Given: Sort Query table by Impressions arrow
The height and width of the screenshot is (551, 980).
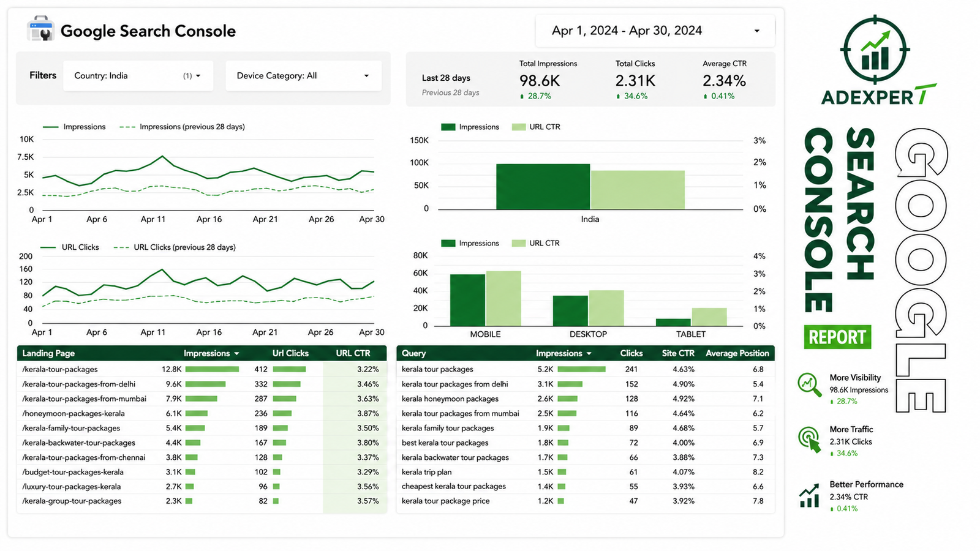Looking at the screenshot, I should (x=589, y=354).
